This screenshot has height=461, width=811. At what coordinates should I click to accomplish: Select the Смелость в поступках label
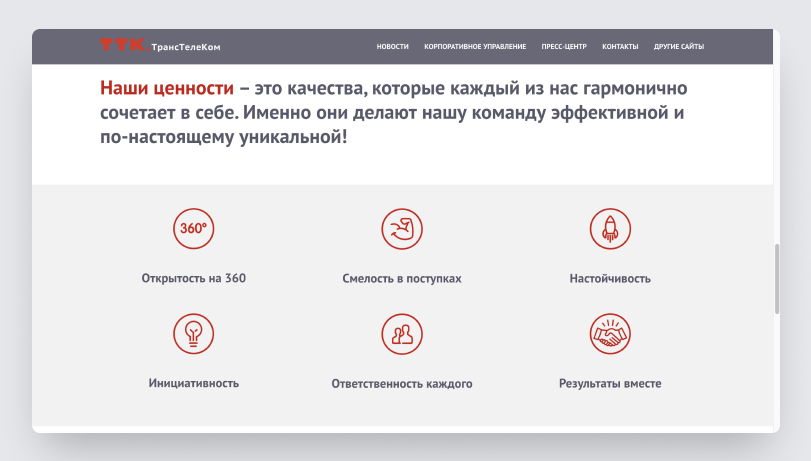pos(402,279)
